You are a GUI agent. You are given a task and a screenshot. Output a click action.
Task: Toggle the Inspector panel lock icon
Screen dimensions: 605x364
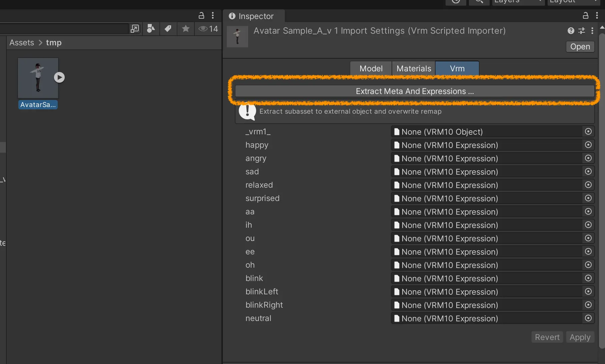click(585, 16)
